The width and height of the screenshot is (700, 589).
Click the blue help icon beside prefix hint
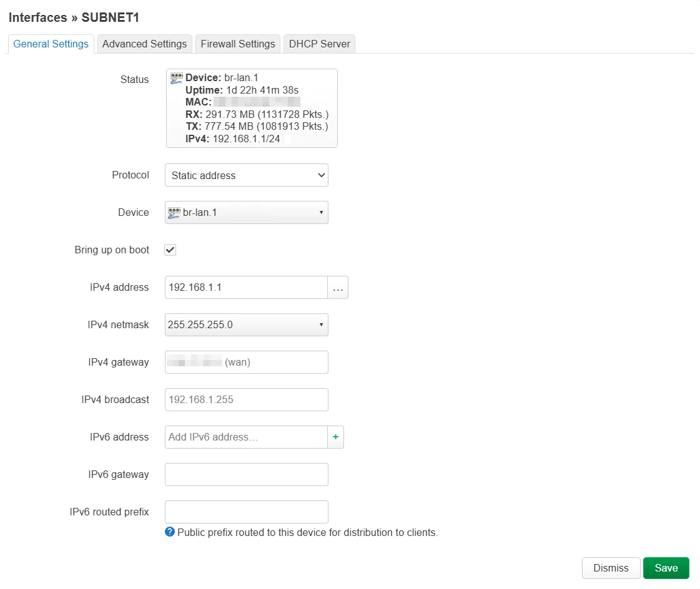[170, 532]
